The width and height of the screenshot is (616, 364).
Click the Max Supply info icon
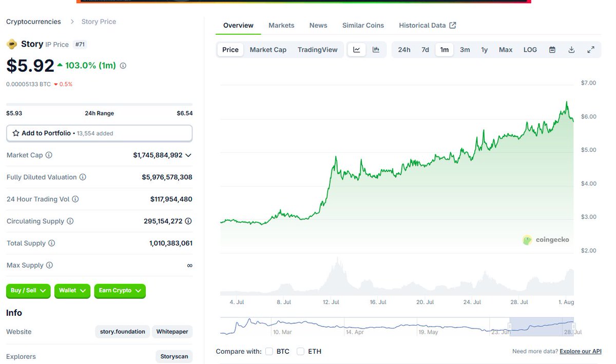49,265
